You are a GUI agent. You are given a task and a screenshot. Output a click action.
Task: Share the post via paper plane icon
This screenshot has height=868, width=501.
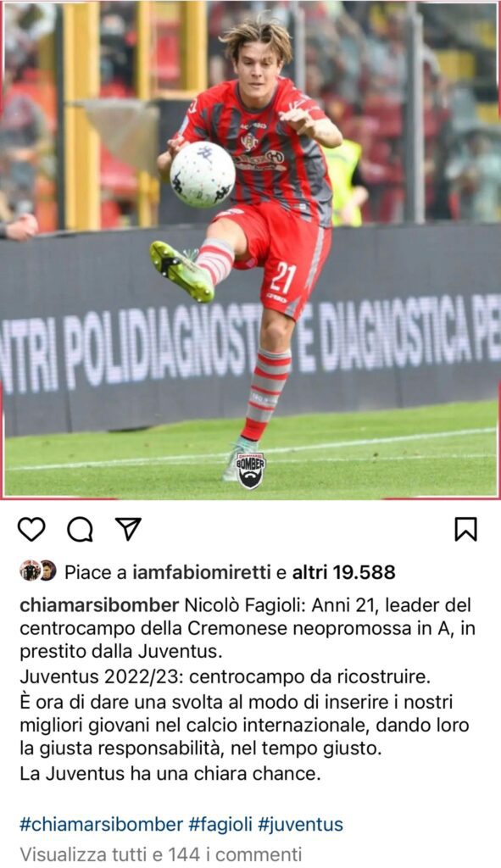point(129,529)
